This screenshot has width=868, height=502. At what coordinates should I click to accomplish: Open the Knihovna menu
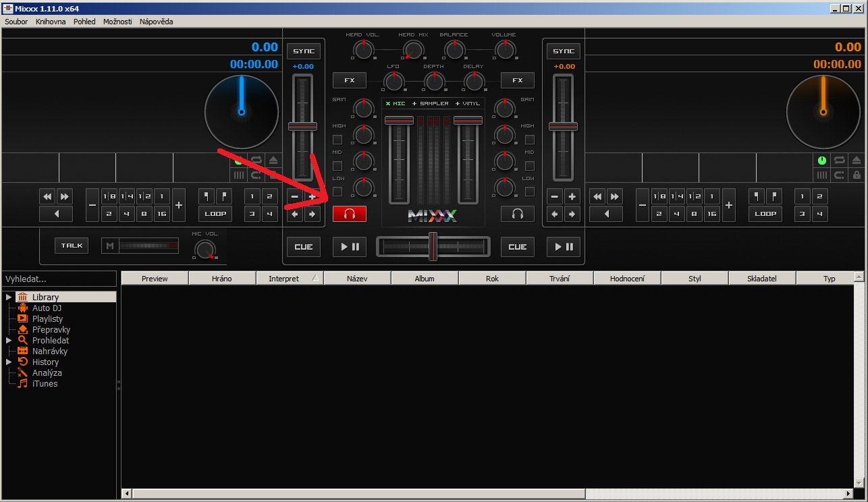(51, 22)
